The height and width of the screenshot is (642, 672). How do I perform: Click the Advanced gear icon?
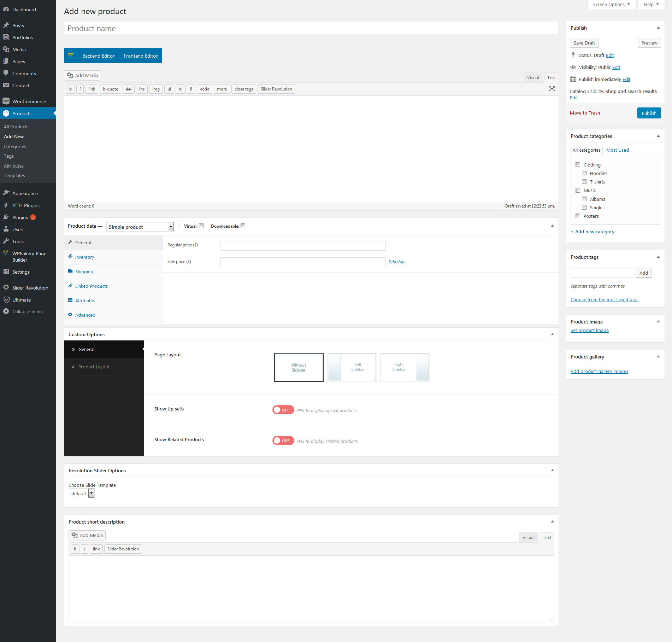[70, 315]
